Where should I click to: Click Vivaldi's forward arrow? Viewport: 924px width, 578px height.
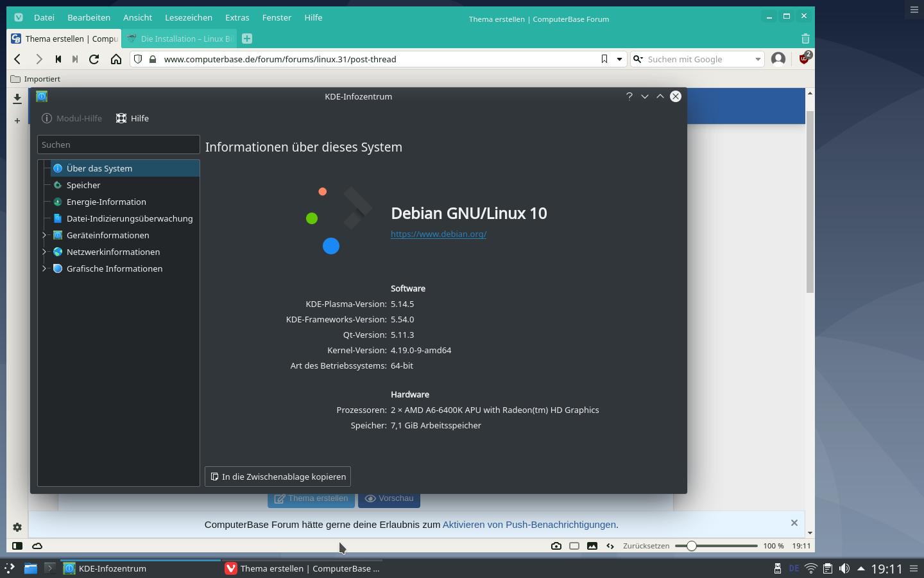pyautogui.click(x=39, y=59)
